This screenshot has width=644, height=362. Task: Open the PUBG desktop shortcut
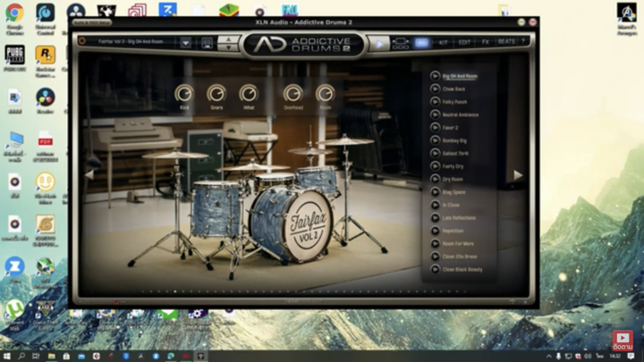(x=15, y=58)
